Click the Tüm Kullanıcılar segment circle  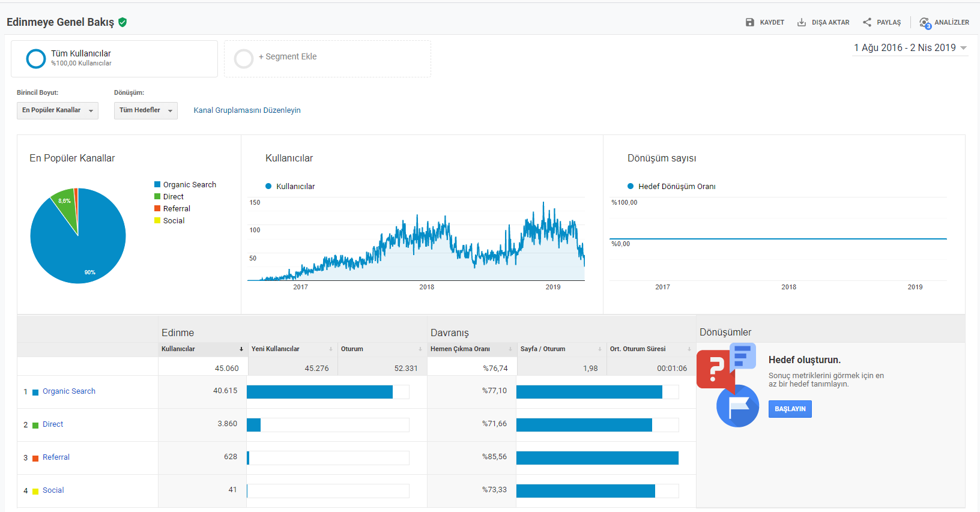click(36, 58)
